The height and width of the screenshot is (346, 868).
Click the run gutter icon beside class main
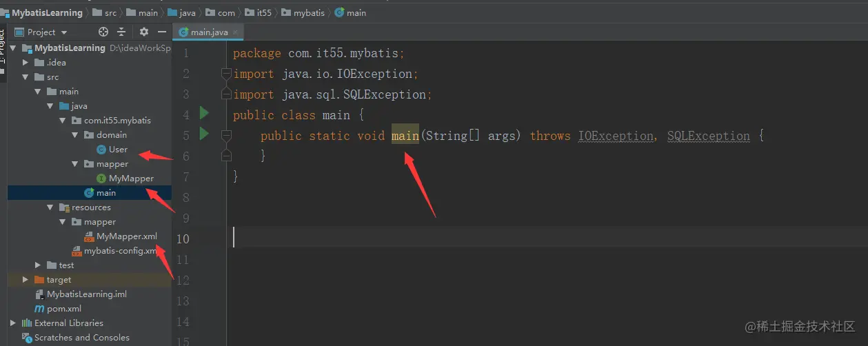[x=204, y=112]
